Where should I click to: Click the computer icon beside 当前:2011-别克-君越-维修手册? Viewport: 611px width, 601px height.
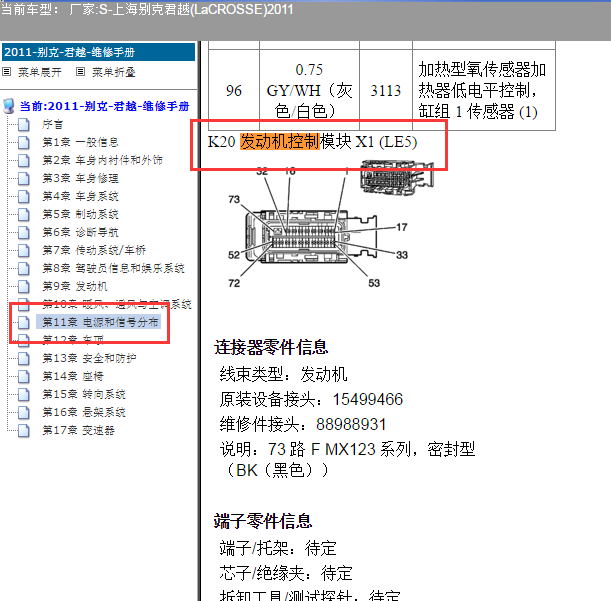9,106
